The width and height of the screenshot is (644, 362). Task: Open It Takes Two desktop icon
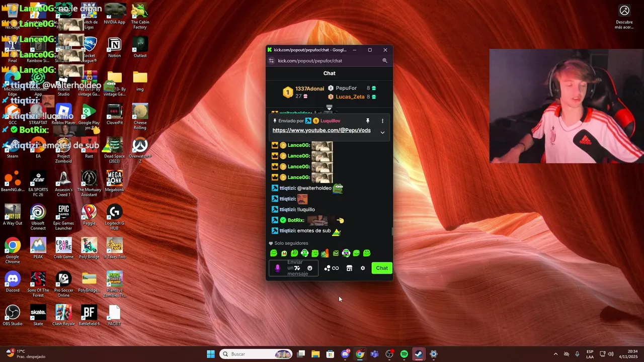(x=114, y=248)
